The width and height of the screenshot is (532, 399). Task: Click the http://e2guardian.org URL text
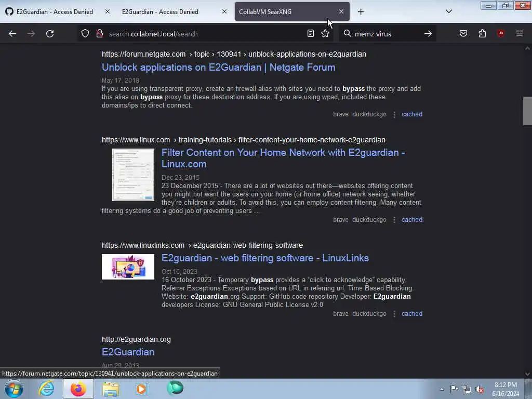pyautogui.click(x=136, y=339)
